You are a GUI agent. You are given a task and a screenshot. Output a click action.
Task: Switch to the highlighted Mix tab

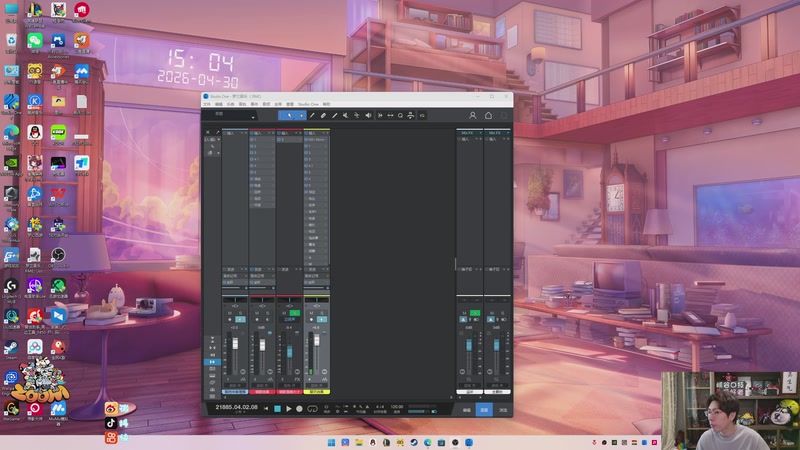[x=484, y=410]
